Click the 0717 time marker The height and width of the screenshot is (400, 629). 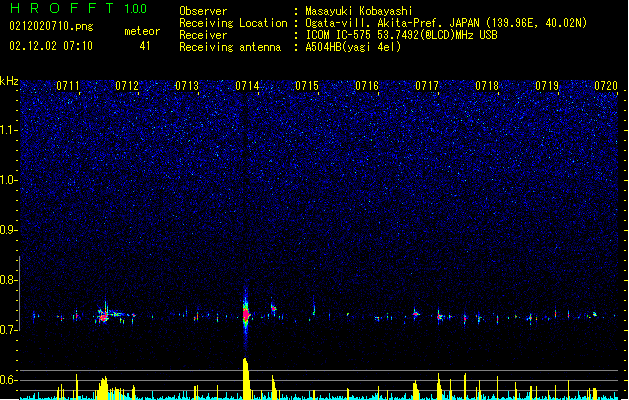427,86
